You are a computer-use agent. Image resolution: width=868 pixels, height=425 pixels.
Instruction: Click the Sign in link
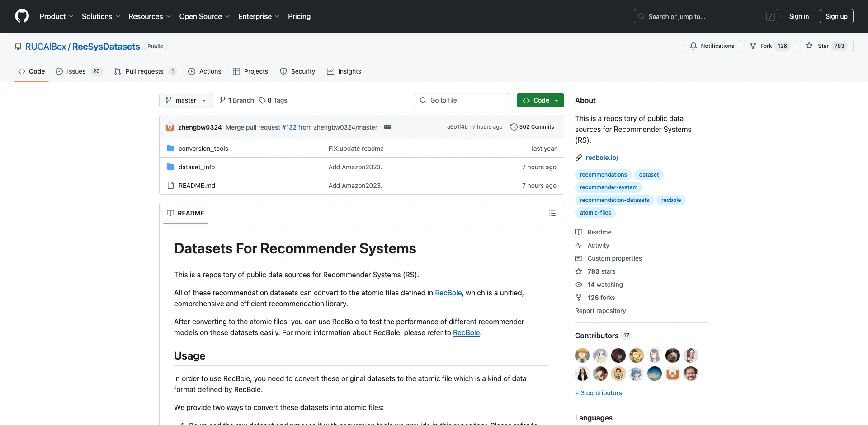click(x=799, y=16)
